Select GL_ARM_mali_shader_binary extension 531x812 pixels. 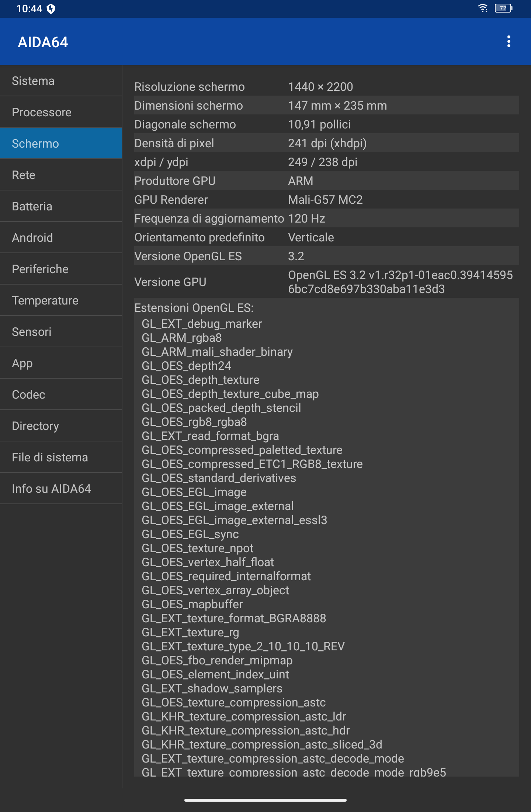click(x=217, y=352)
